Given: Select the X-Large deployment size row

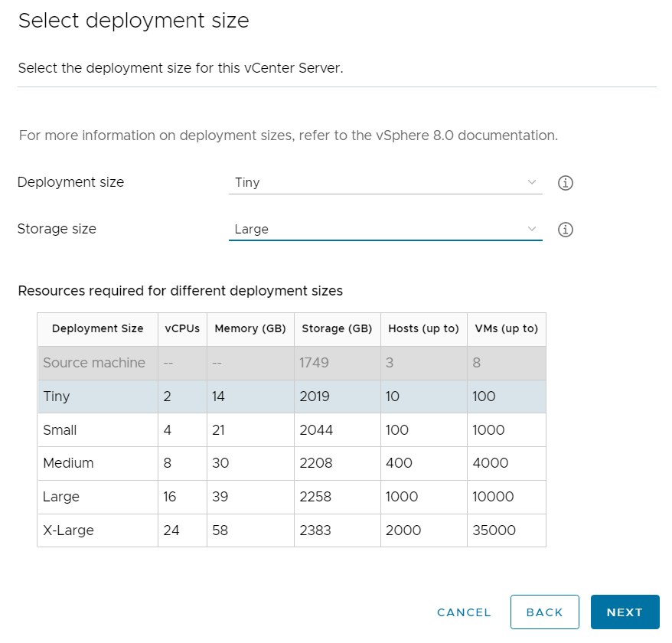Looking at the screenshot, I should 291,530.
